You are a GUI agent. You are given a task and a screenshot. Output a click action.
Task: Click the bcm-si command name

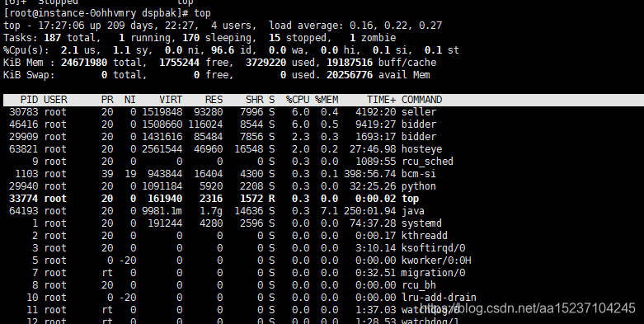point(419,174)
